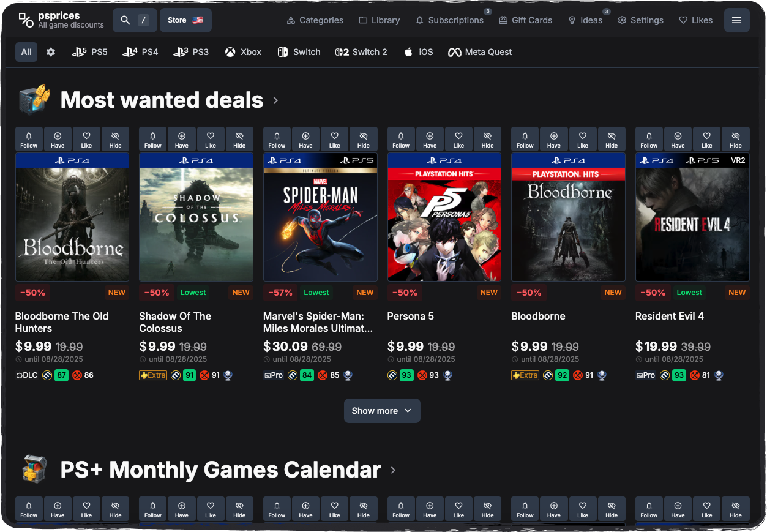Image resolution: width=767 pixels, height=532 pixels.
Task: Open the hamburger menu button
Action: click(736, 20)
